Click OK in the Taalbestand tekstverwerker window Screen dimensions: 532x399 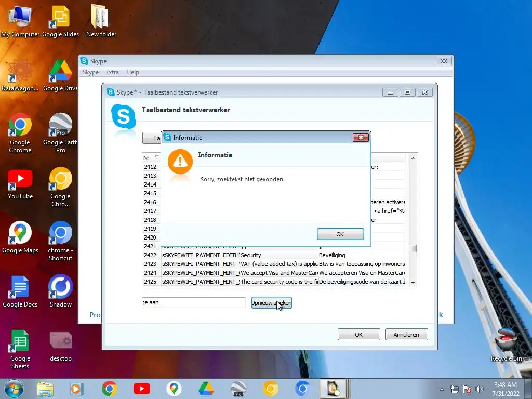(358, 335)
